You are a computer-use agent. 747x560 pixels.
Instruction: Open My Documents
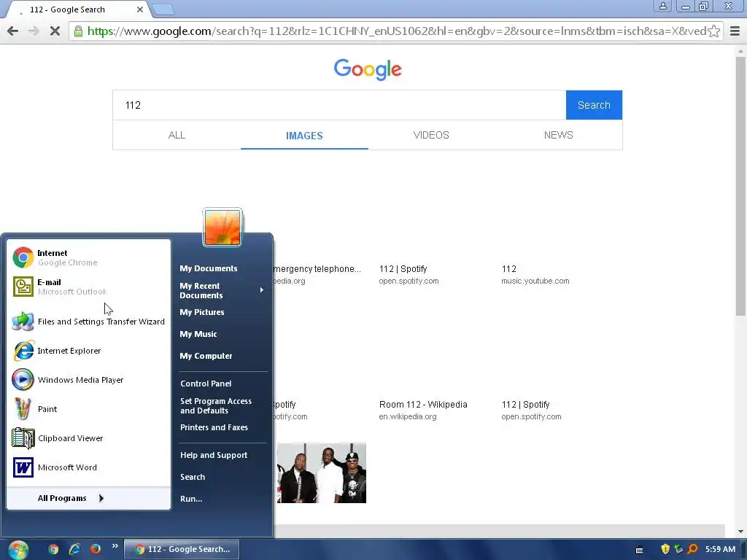[209, 268]
